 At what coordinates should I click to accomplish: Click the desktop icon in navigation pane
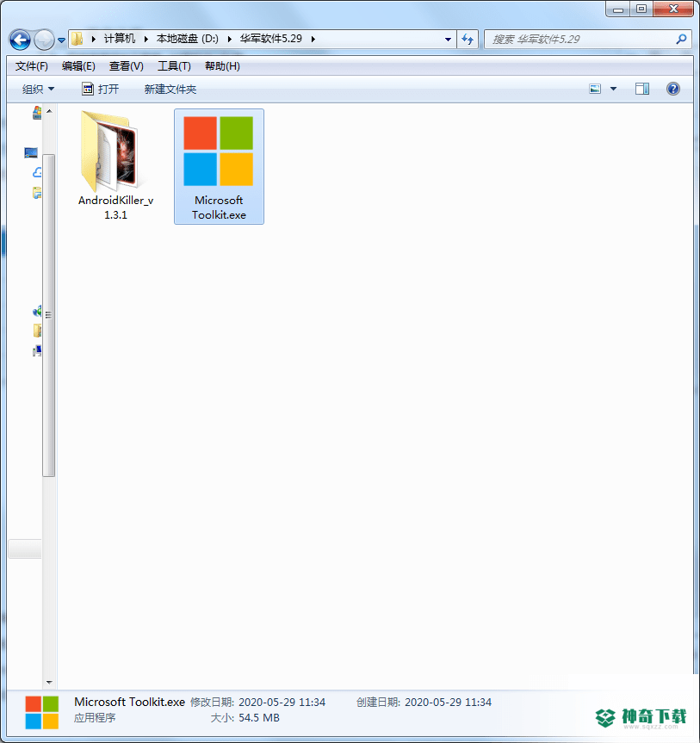click(x=31, y=152)
